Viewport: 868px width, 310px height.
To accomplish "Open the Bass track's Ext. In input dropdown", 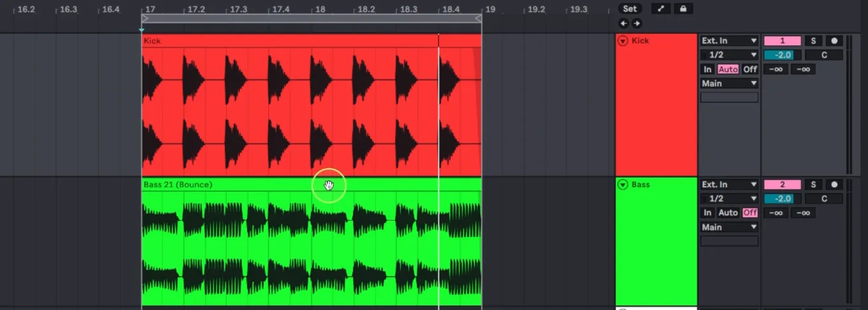I will [x=730, y=185].
